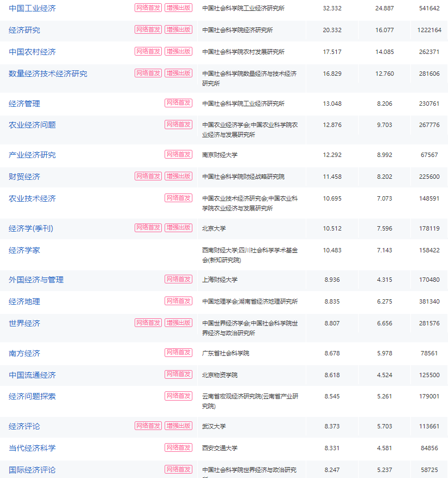448x478 pixels.
Task: Open the 经济学(季刊) journal link
Action: tap(31, 228)
